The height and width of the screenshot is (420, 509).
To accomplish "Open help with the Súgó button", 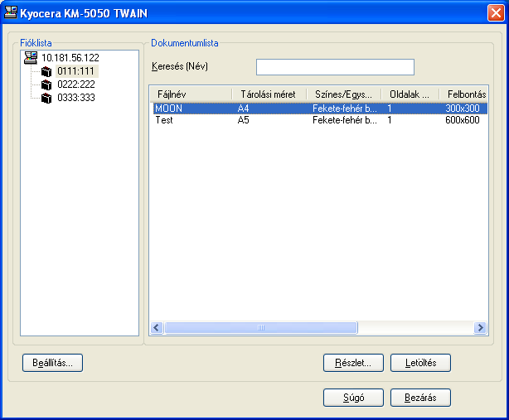I will pyautogui.click(x=353, y=398).
